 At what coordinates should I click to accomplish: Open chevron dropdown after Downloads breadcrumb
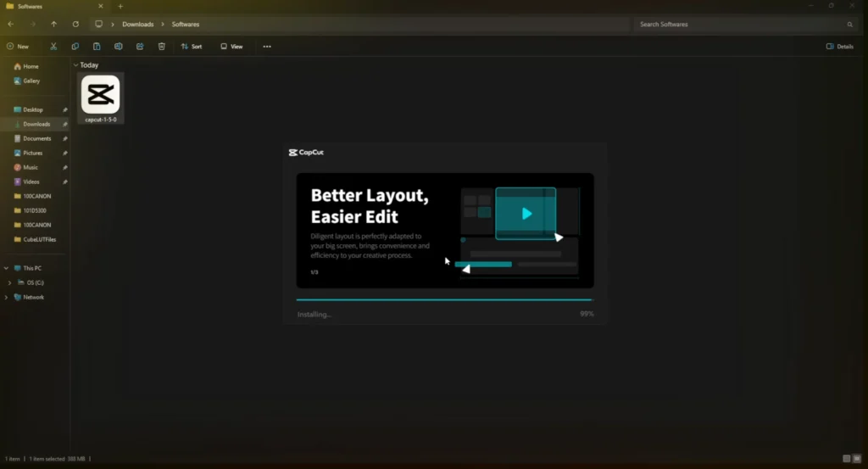click(x=163, y=25)
